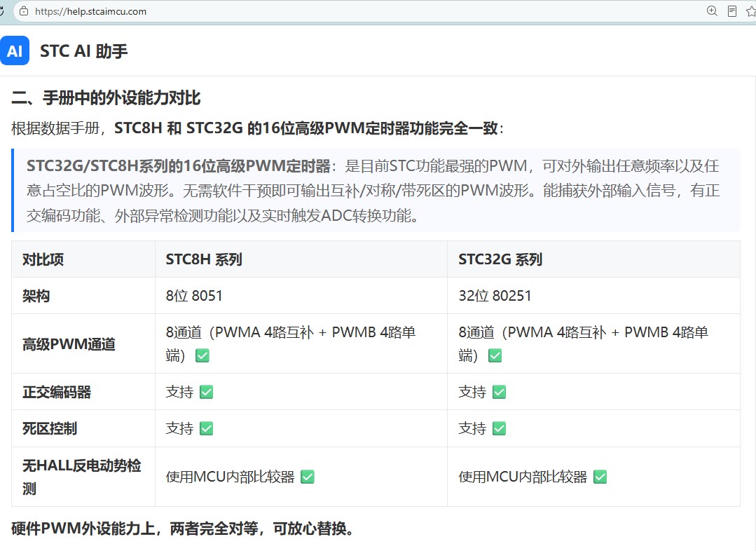The width and height of the screenshot is (756, 551).
Task: Click the 架构 row label
Action: [36, 296]
